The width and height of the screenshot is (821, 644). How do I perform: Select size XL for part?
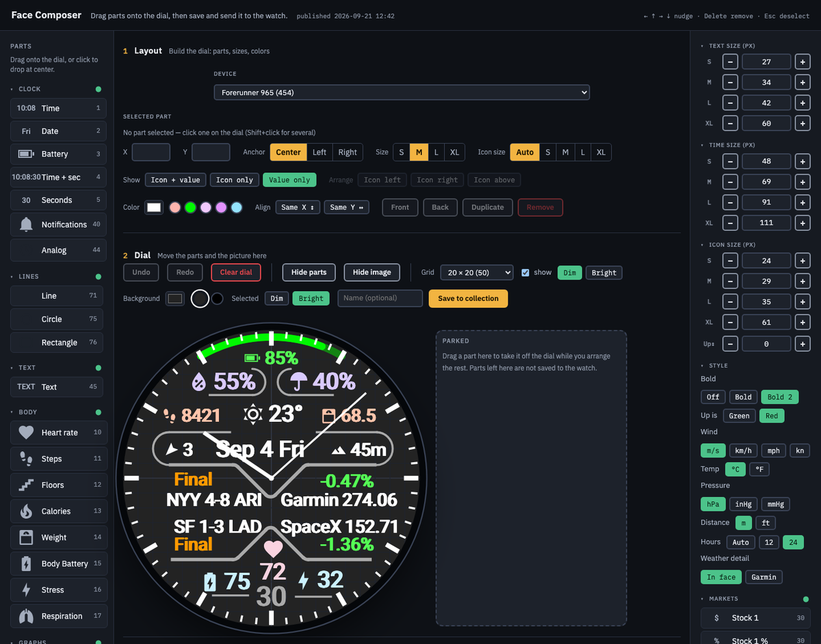(454, 152)
